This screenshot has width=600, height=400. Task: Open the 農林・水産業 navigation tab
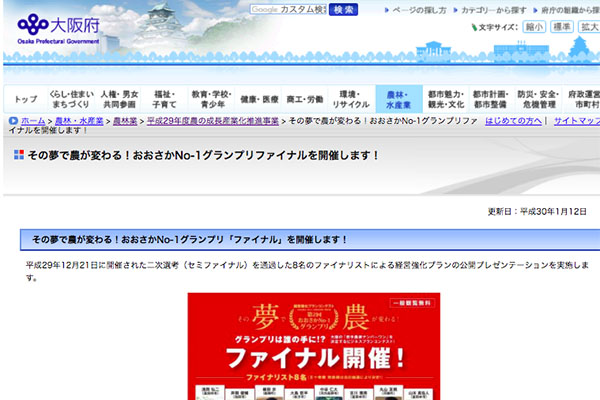tap(399, 98)
